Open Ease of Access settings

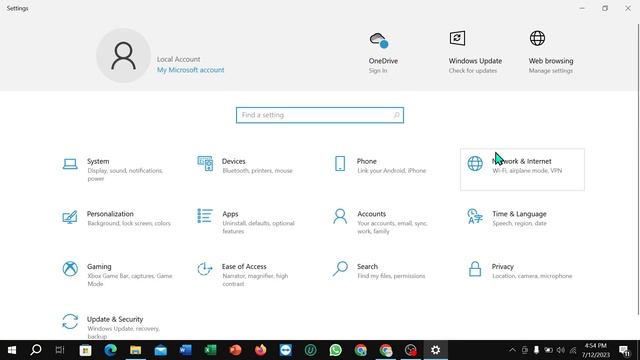pos(252,275)
